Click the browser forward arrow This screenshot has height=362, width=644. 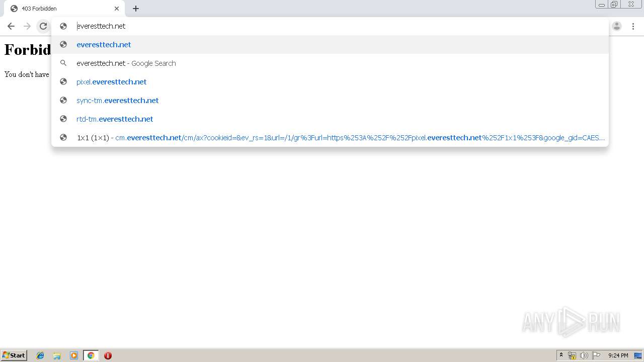click(27, 26)
